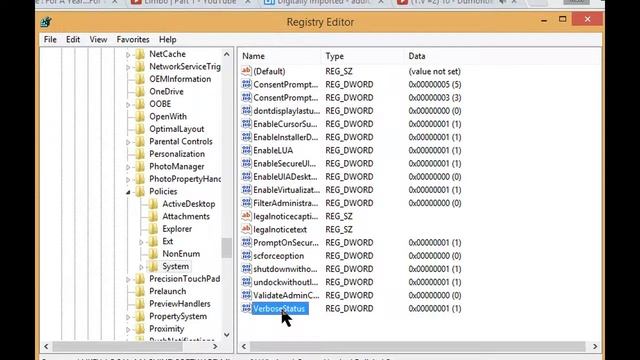Click the NetCache folder icon
Viewport: 640px width, 360px height.
pos(140,54)
